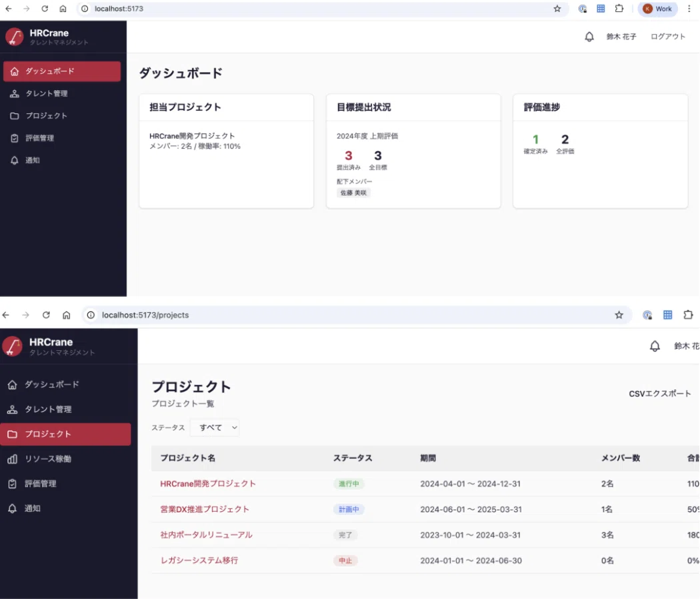Viewport: 700px width, 599px height.
Task: Open 通知 in dashboard window sidebar
Action: click(x=62, y=160)
